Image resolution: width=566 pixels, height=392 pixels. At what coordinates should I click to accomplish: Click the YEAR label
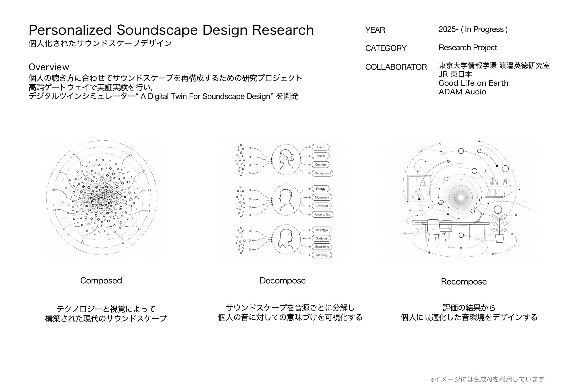(x=375, y=30)
